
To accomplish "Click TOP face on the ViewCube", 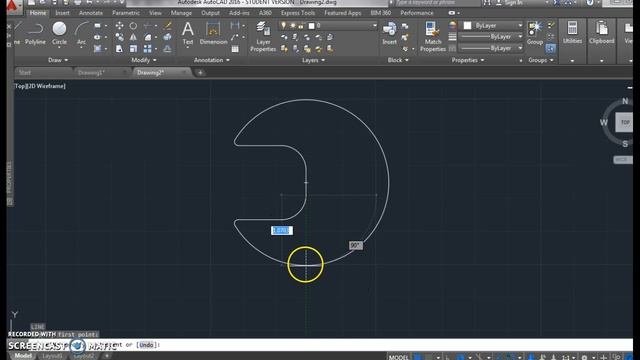I will point(625,122).
